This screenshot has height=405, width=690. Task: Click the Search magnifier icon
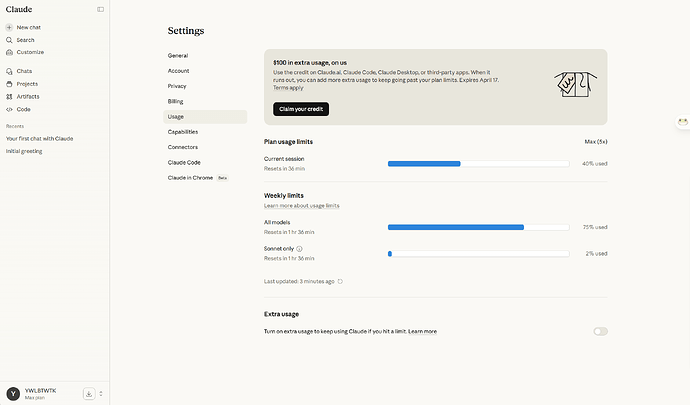[x=9, y=40]
